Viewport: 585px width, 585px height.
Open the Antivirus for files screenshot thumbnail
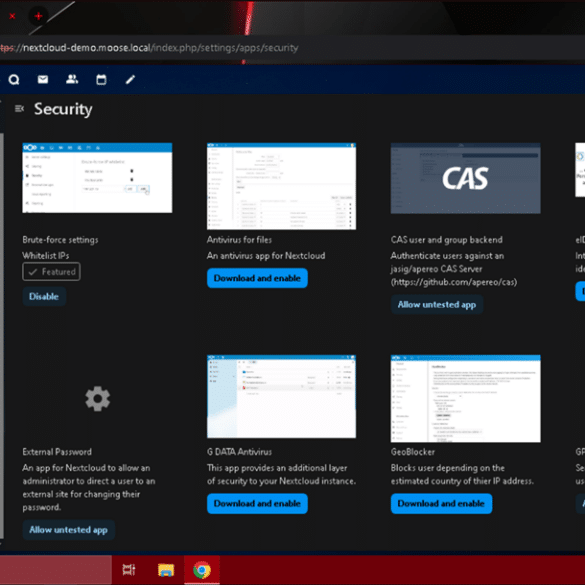[281, 186]
